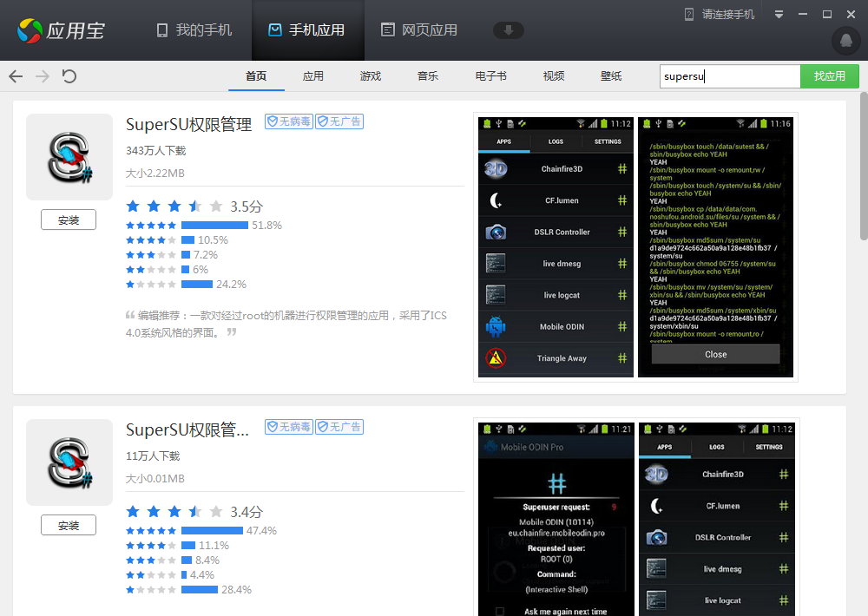The image size is (868, 616).
Task: Click the notification bell icon
Action: click(x=845, y=41)
